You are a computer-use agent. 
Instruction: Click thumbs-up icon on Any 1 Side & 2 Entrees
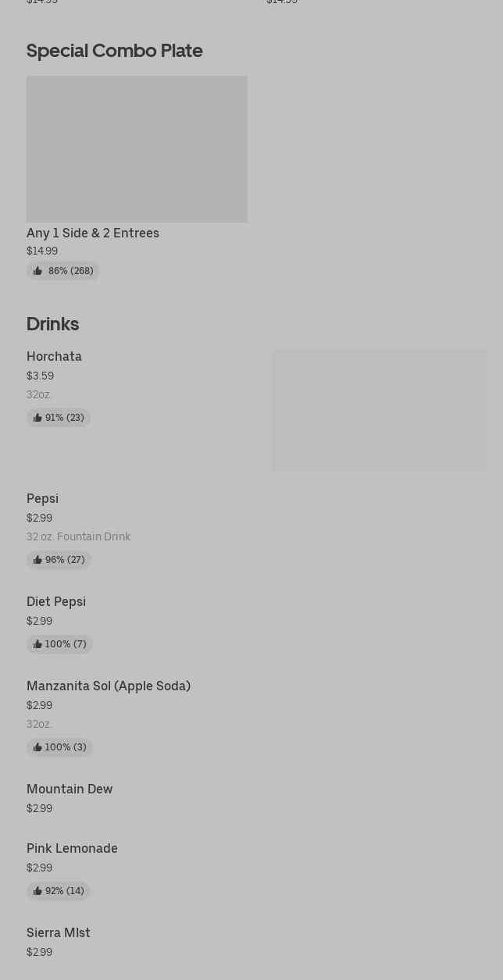pyautogui.click(x=37, y=271)
